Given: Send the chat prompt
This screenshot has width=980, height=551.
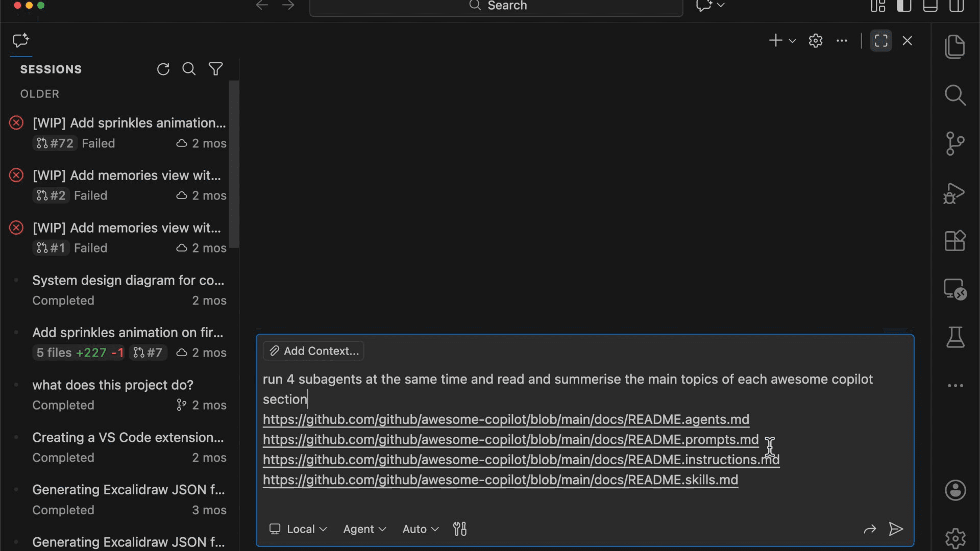Looking at the screenshot, I should click(896, 529).
